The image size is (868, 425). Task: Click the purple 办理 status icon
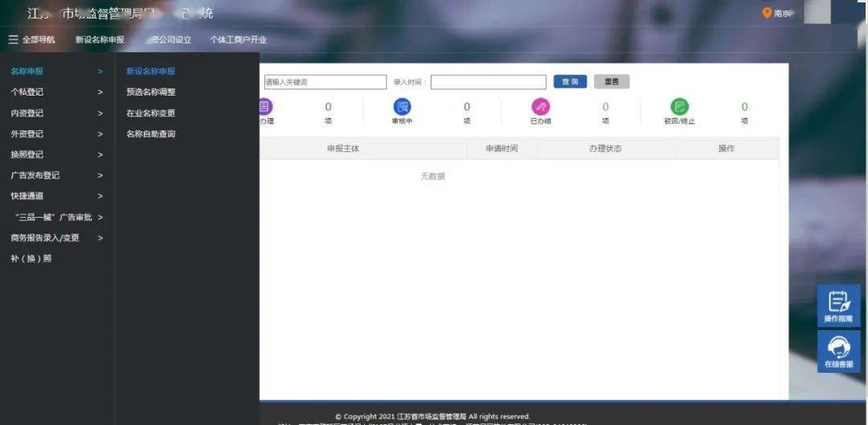click(x=265, y=107)
